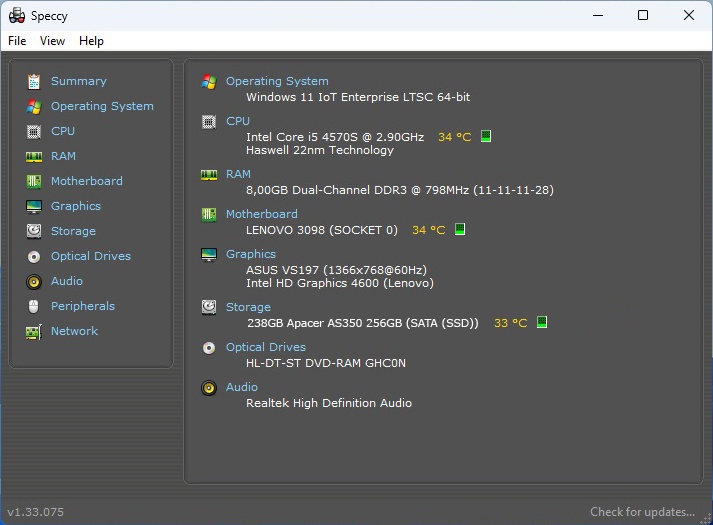Screen dimensions: 713x525
Task: Click Storage heading link in main panel
Action: pos(248,308)
